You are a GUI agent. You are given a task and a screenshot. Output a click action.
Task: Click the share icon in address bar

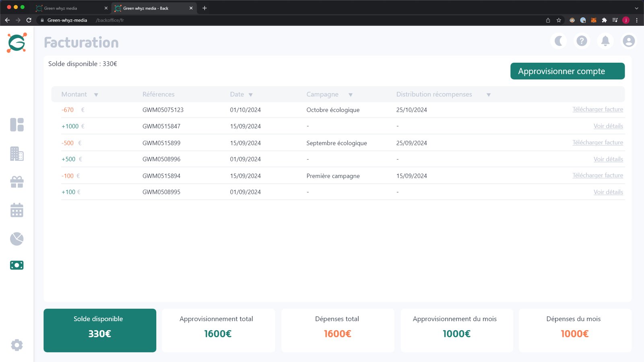click(x=548, y=20)
